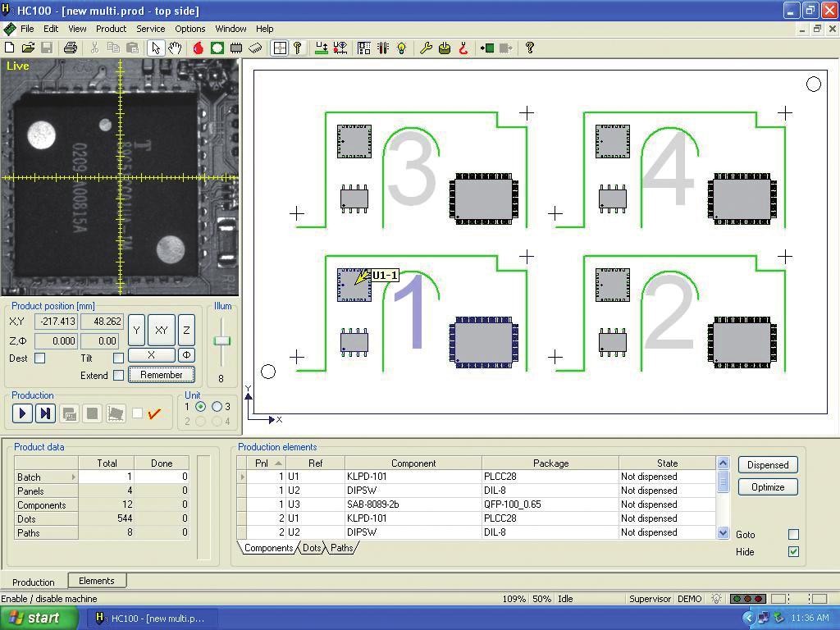Click the print icon in the toolbar
This screenshot has height=630, width=840.
point(71,48)
